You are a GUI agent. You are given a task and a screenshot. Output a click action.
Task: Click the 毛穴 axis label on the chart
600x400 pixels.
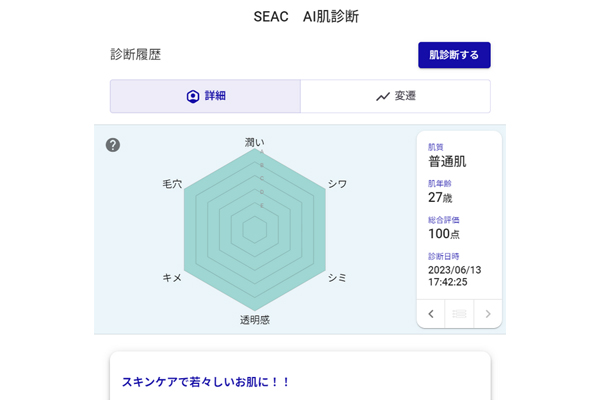172,184
